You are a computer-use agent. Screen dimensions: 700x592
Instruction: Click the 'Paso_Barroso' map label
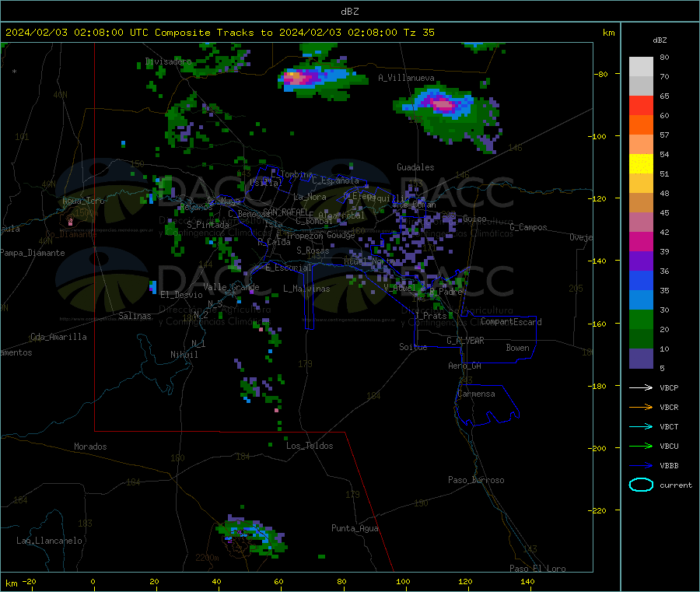tap(476, 480)
